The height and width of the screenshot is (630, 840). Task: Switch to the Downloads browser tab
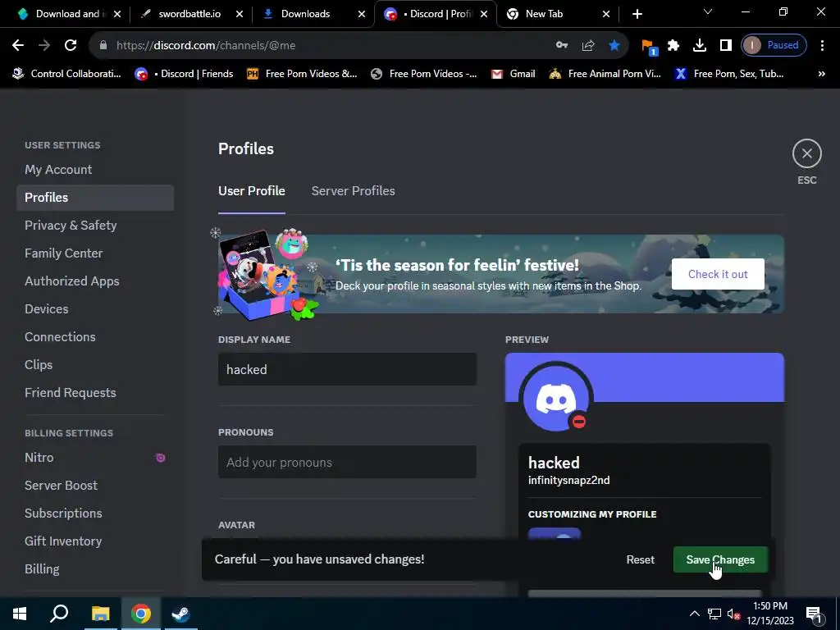tap(305, 14)
